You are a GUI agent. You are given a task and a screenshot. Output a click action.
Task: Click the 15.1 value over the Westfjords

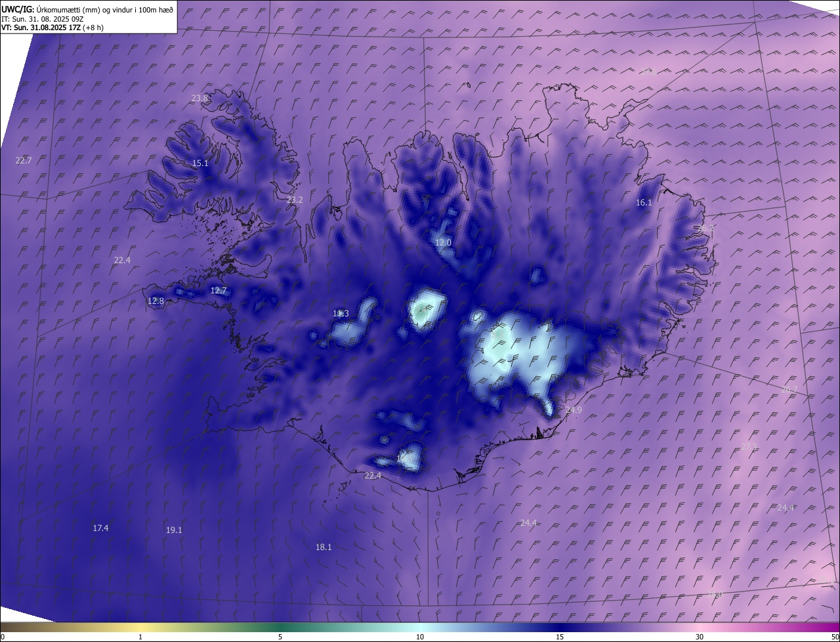200,163
